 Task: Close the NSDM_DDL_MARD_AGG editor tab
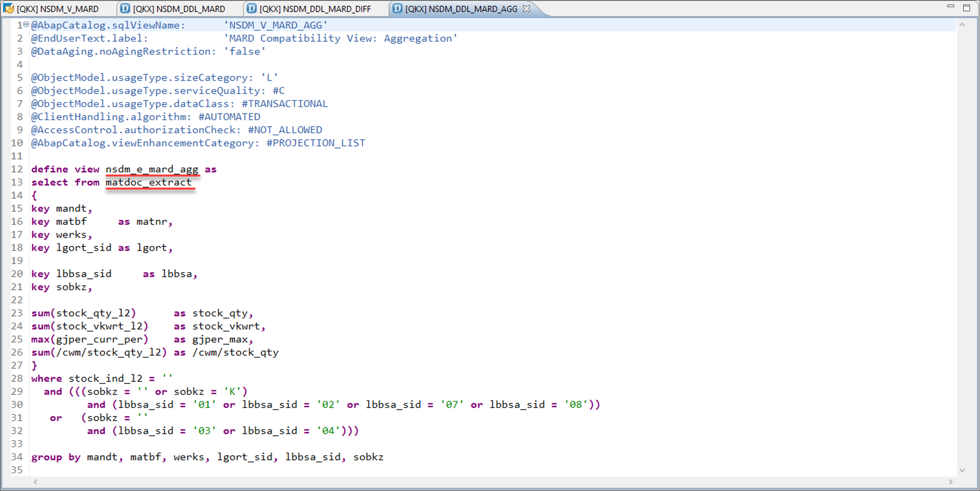(x=527, y=8)
